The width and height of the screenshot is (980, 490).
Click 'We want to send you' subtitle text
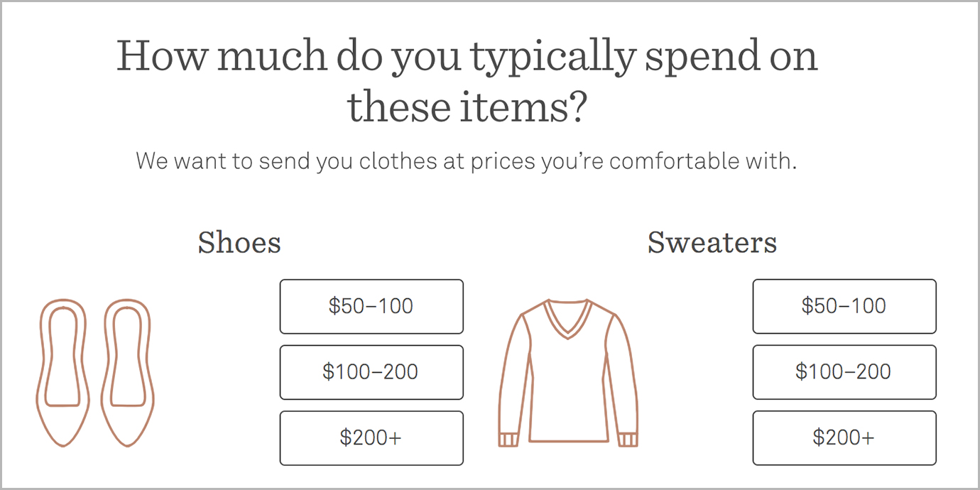click(245, 160)
